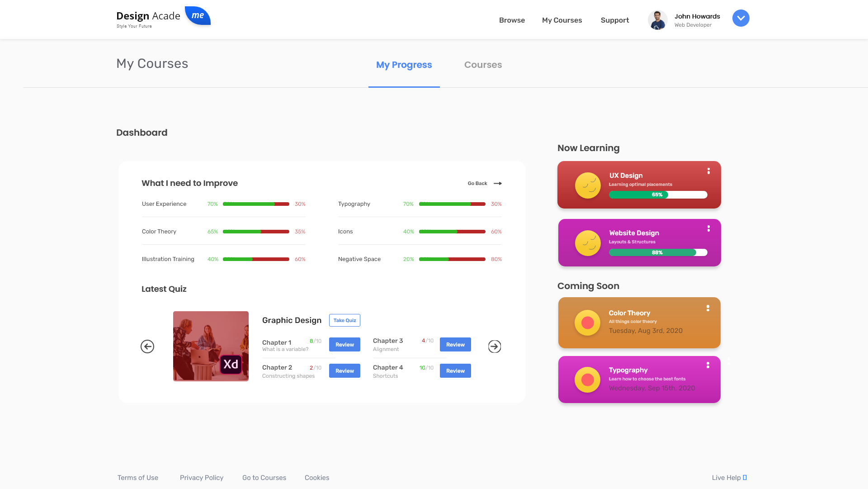Screen dimensions: 868x489
Task: Click the UX Design 65% progress bar
Action: click(658, 195)
